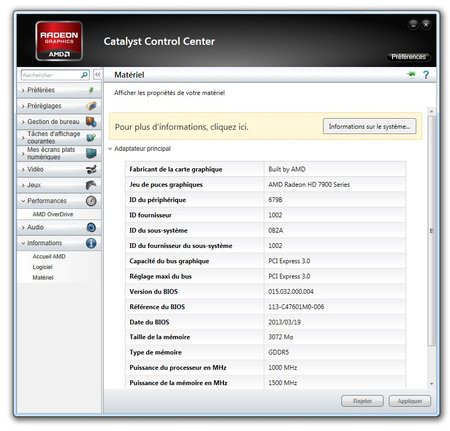Click the processor clock '1000 MHz'
This screenshot has height=431, width=450.
click(283, 368)
